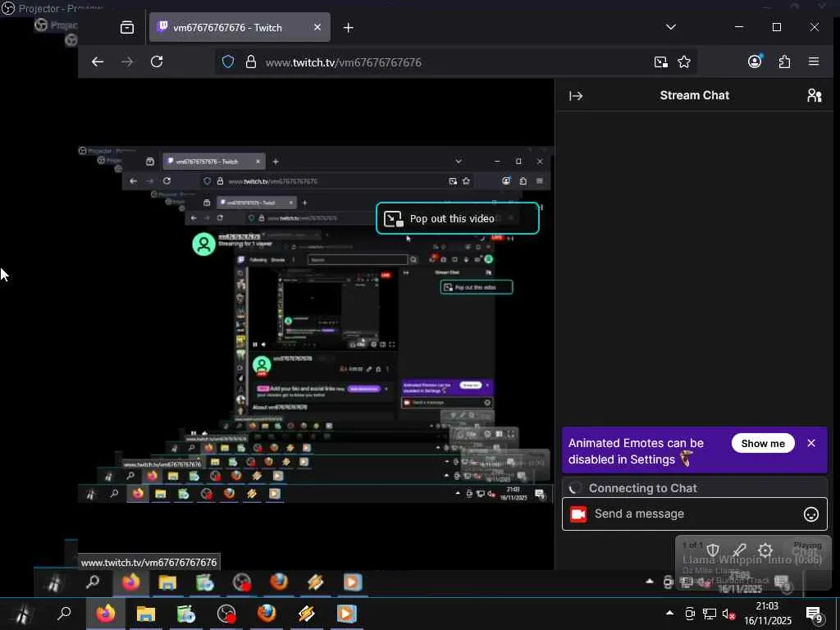Viewport: 840px width, 630px height.
Task: Open Winamp lightning icon on the bottom taskbar
Action: click(x=307, y=614)
